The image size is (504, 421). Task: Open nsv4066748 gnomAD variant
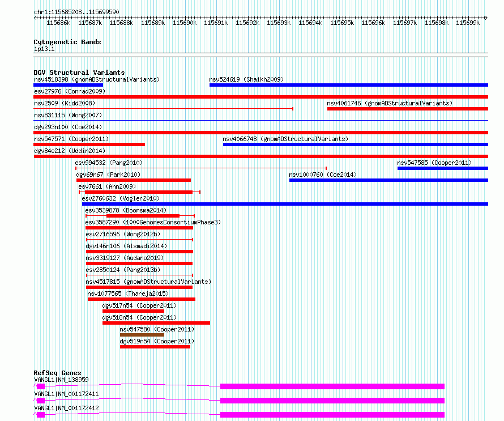pyautogui.click(x=356, y=144)
